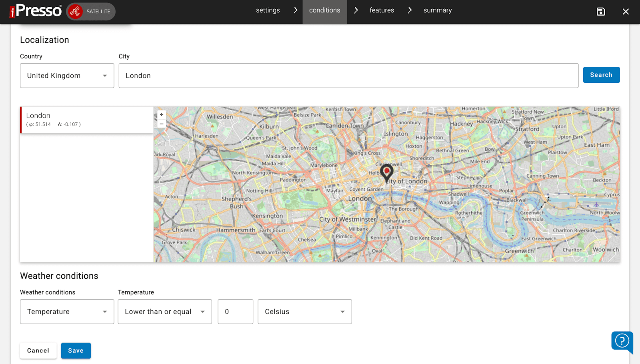Open the help question mark chat icon

coord(622,341)
